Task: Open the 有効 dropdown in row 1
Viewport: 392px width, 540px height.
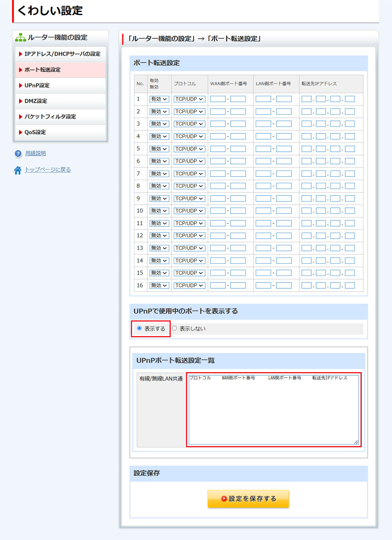Action: 159,99
